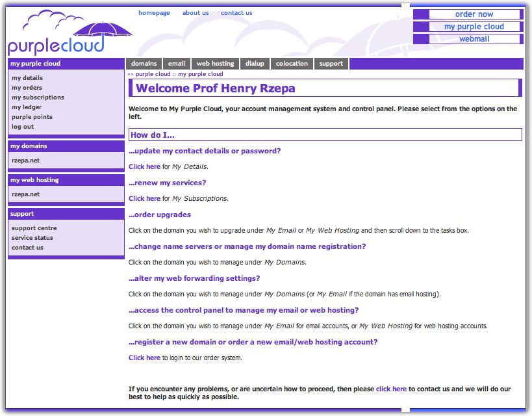Go to the about us page
This screenshot has width=532, height=416.
click(196, 13)
